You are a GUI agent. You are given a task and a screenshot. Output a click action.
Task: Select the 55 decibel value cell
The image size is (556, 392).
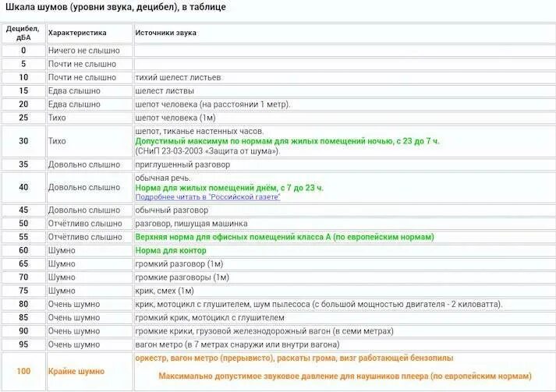click(x=23, y=237)
